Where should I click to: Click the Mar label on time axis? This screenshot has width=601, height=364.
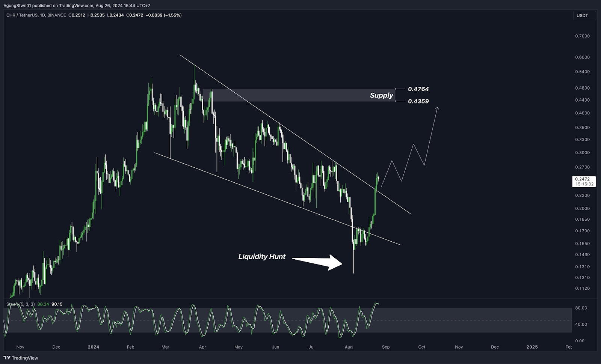[165, 347]
